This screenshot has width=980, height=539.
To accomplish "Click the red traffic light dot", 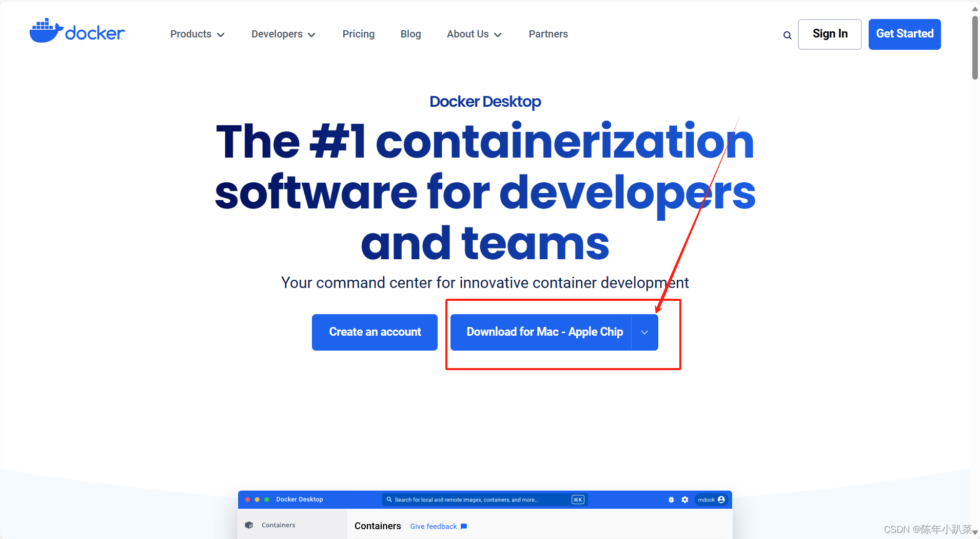I will 247,499.
